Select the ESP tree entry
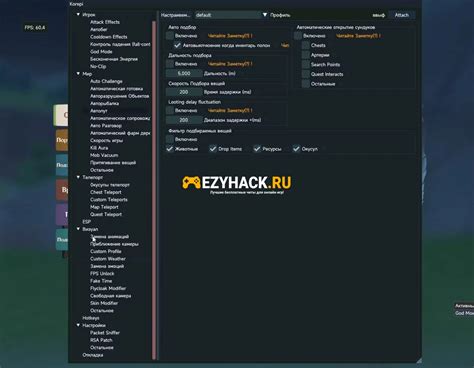Viewport: 474px width, 368px height. [87, 222]
